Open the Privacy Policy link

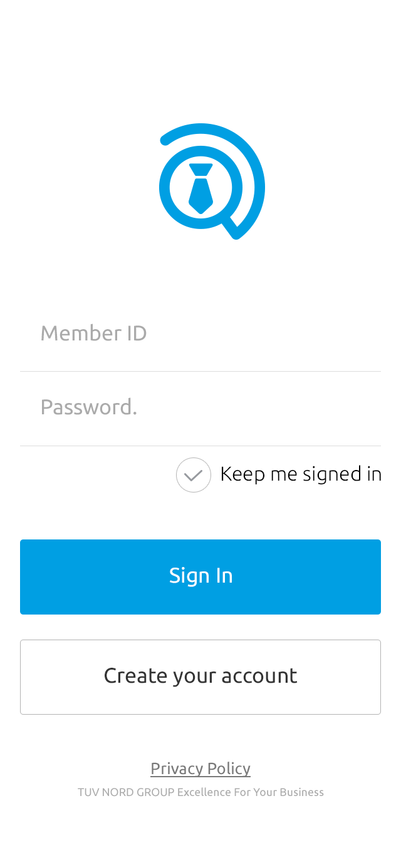(200, 768)
